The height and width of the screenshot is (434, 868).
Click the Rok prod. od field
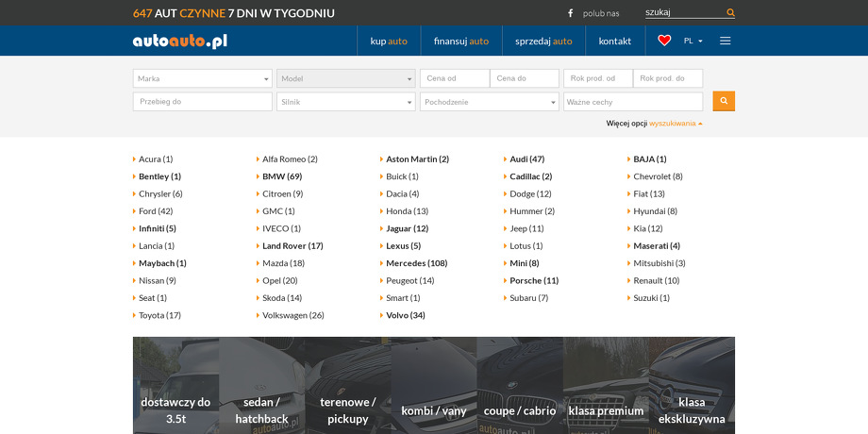tap(598, 78)
